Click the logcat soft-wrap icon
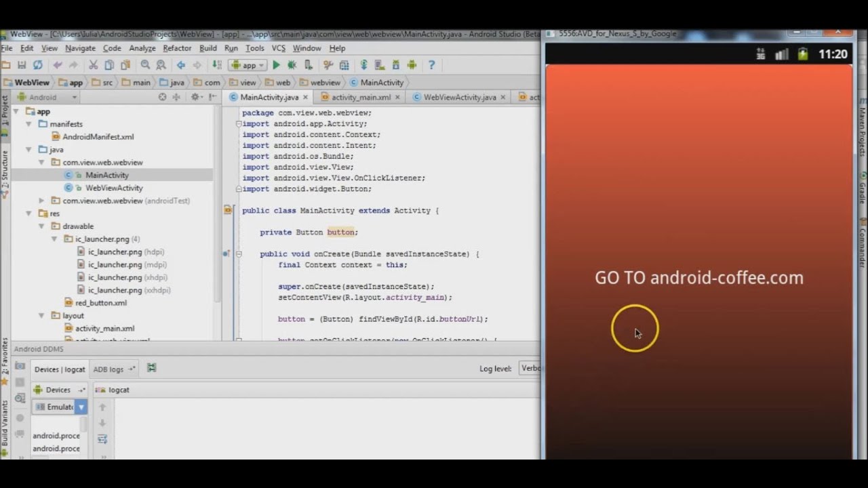The image size is (868, 488). (x=102, y=439)
